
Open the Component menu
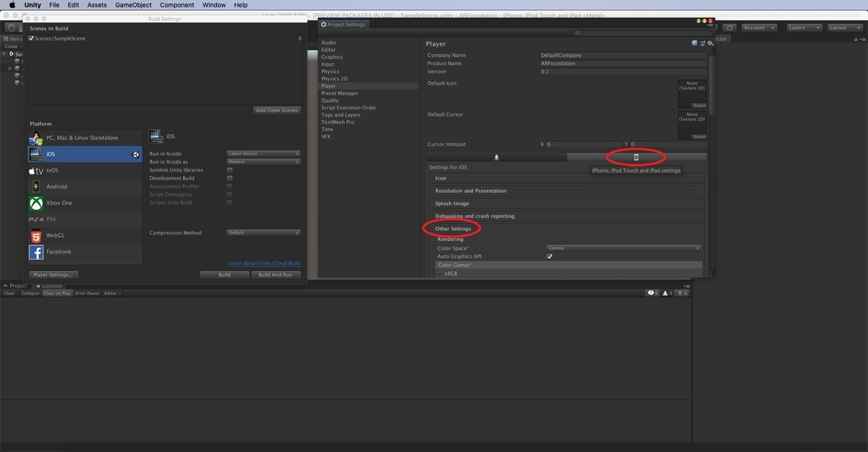pyautogui.click(x=176, y=5)
